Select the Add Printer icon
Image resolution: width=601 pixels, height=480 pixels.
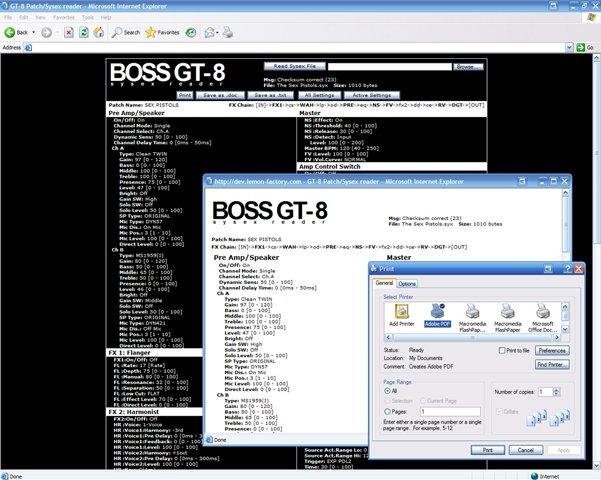coord(401,315)
